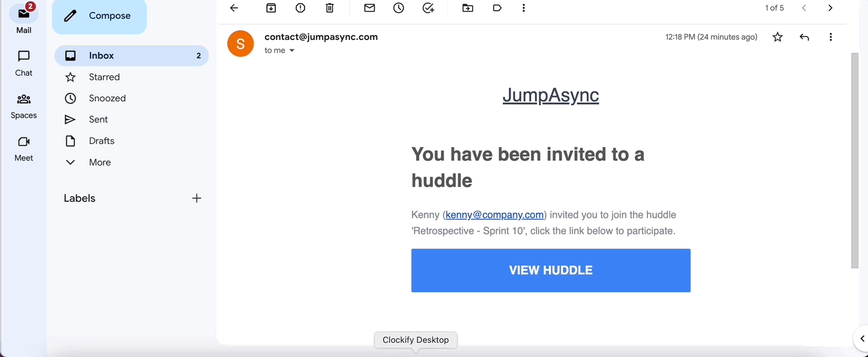868x357 pixels.
Task: Expand recipient details next to 'to me'
Action: [292, 51]
